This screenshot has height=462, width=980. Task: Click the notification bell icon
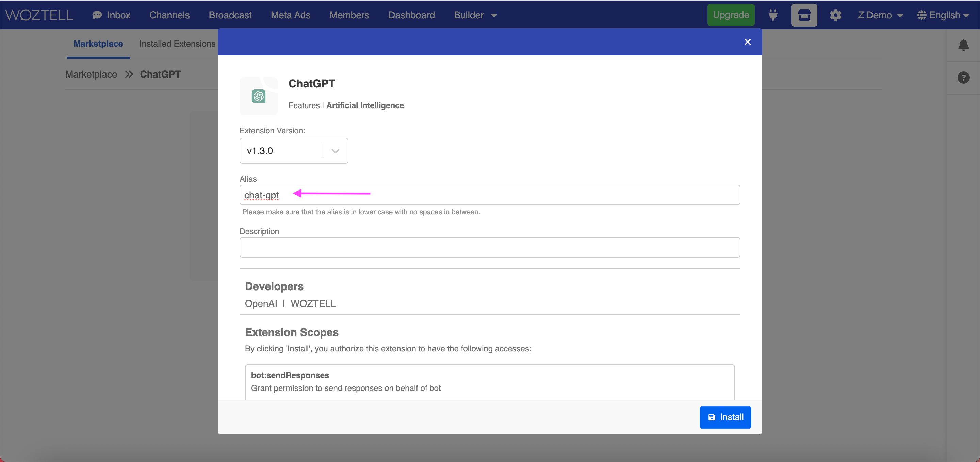963,45
